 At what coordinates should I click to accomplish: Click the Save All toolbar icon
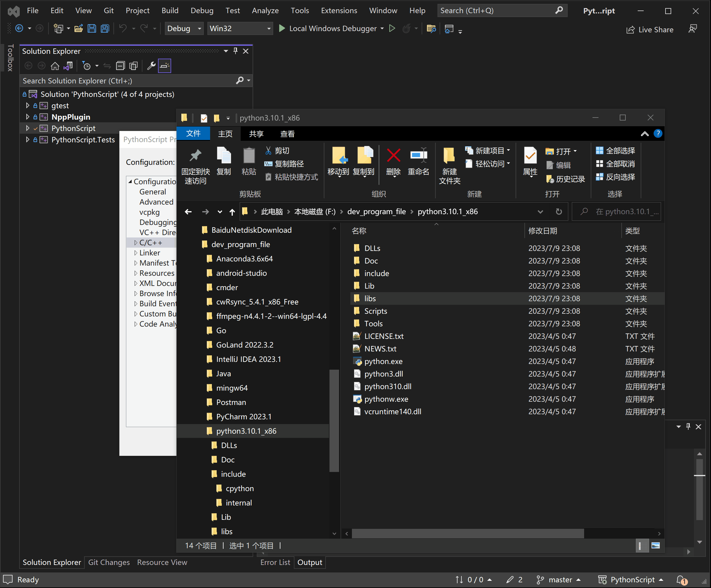click(105, 28)
